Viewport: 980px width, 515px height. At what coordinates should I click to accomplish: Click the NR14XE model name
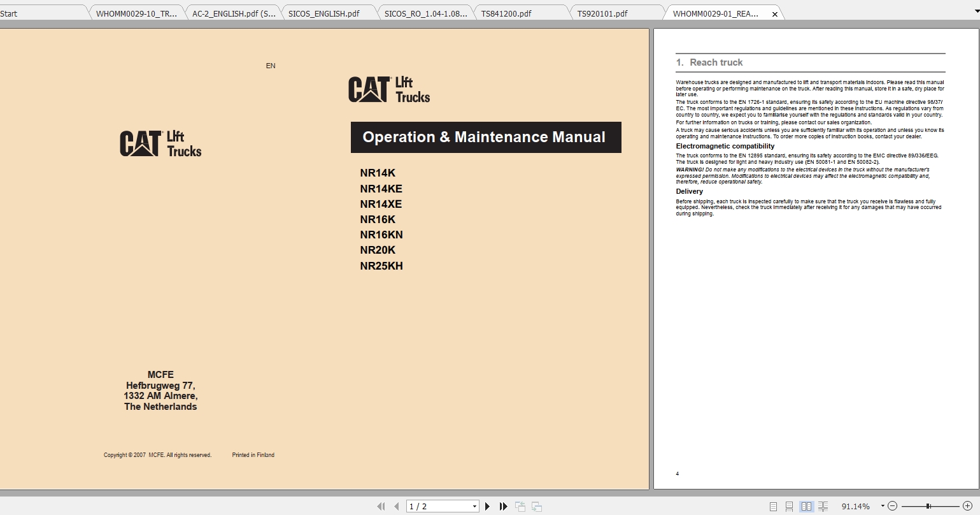click(381, 204)
